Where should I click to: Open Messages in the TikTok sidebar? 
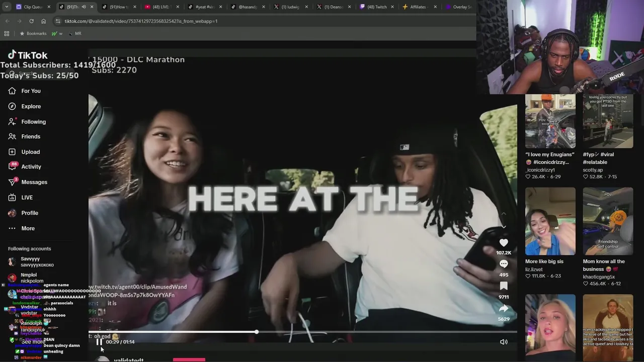(28, 182)
